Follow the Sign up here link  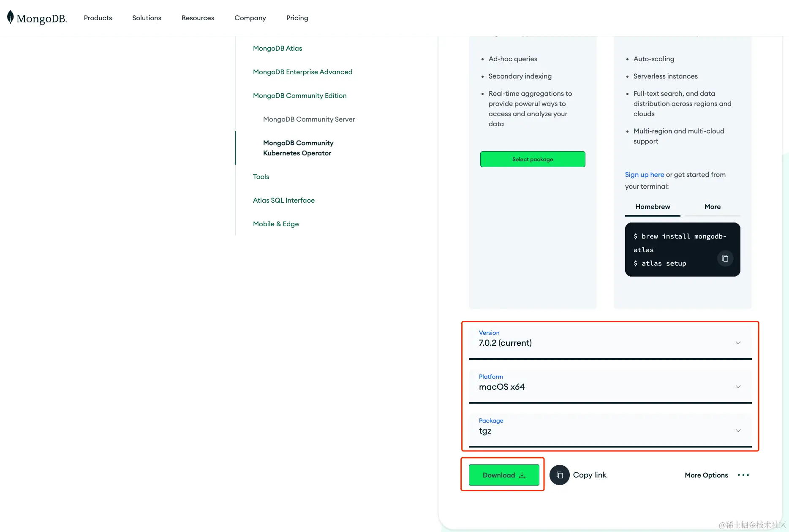click(x=645, y=174)
